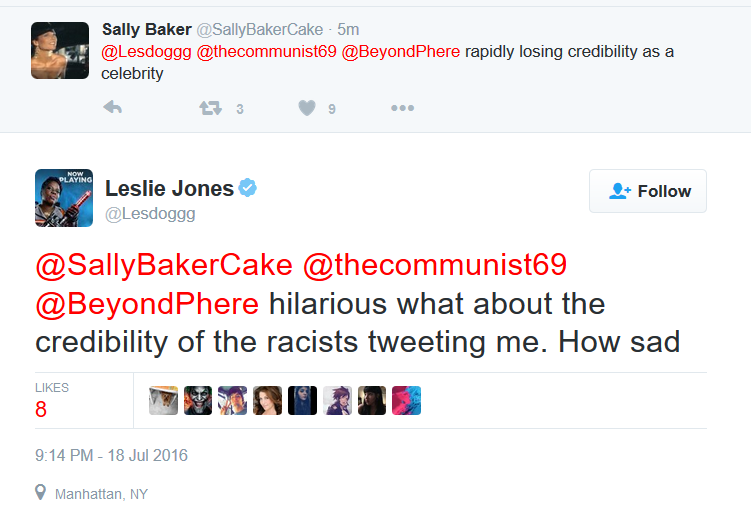
Task: Open the @SallyBakerCake mention in Leslie's reply
Action: point(164,265)
